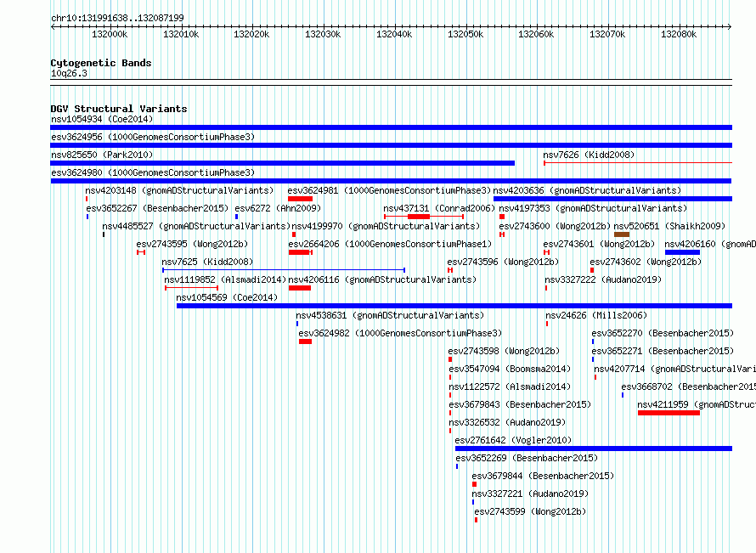This screenshot has width=756, height=553.
Task: Click the 132000k ruler position label
Action: [110, 34]
